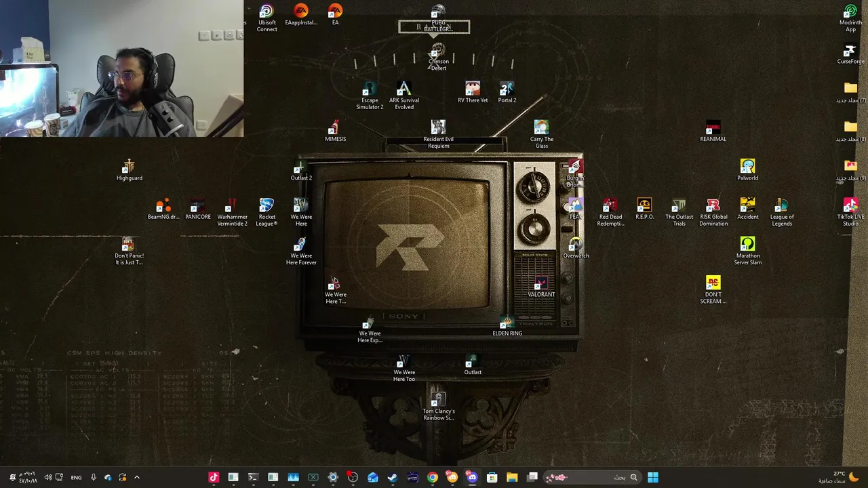Open Task View in the taskbar
The height and width of the screenshot is (488, 868).
(532, 477)
